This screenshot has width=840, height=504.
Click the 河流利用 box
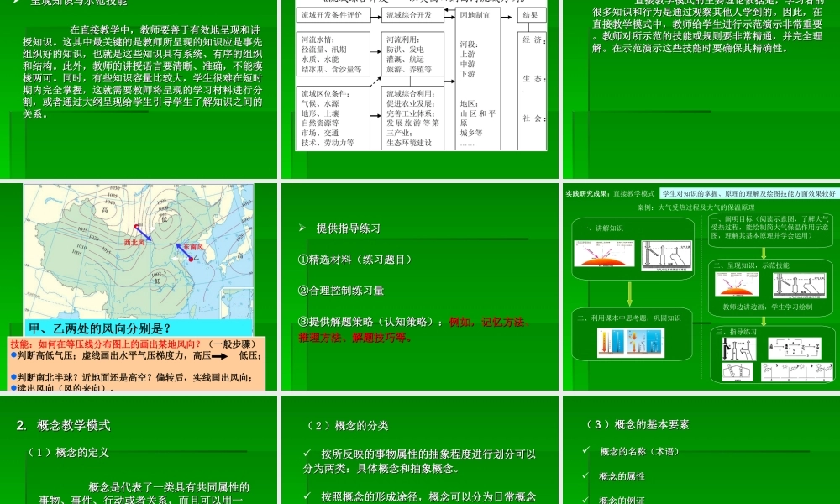tap(412, 54)
